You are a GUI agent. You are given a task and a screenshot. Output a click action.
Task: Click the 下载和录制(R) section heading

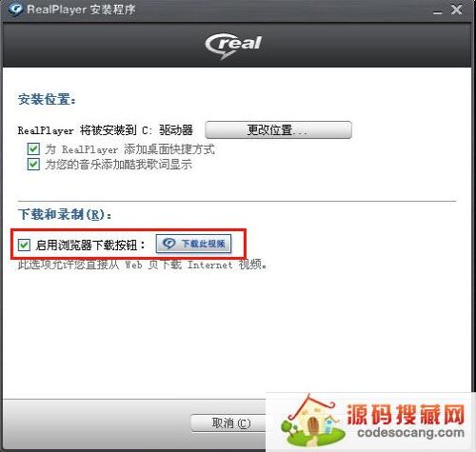[65, 215]
